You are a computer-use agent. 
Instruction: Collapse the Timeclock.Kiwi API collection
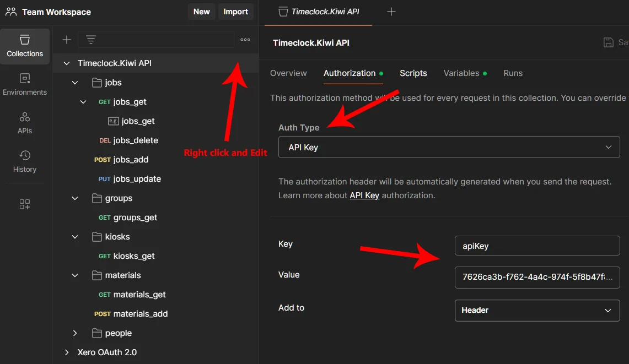[x=67, y=63]
